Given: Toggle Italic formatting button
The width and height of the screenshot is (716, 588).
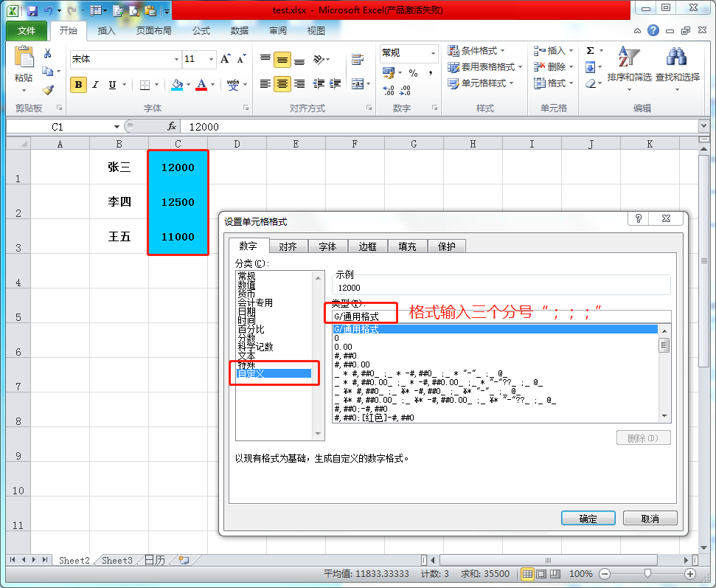Looking at the screenshot, I should (95, 85).
